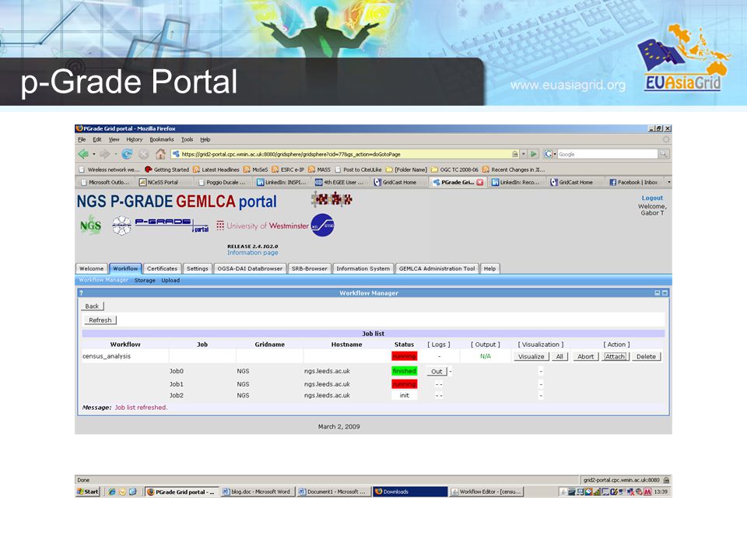Open forward-button history dropdown arrow

[115, 154]
